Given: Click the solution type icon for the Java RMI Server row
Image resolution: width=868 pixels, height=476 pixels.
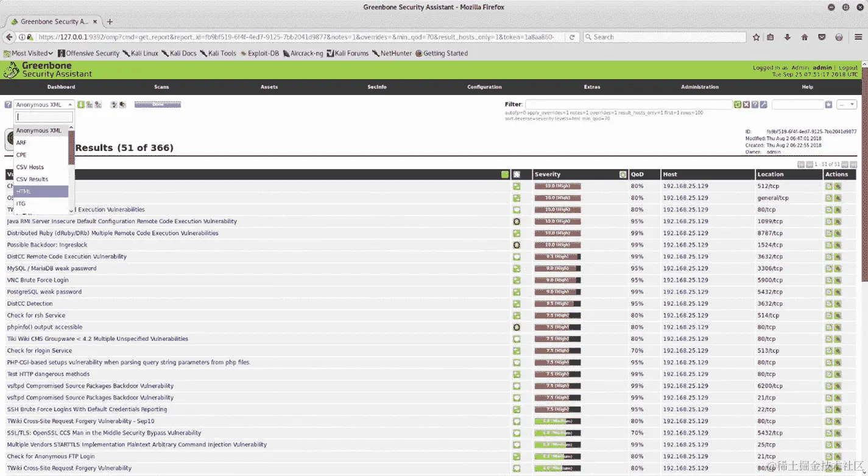Looking at the screenshot, I should [x=517, y=222].
